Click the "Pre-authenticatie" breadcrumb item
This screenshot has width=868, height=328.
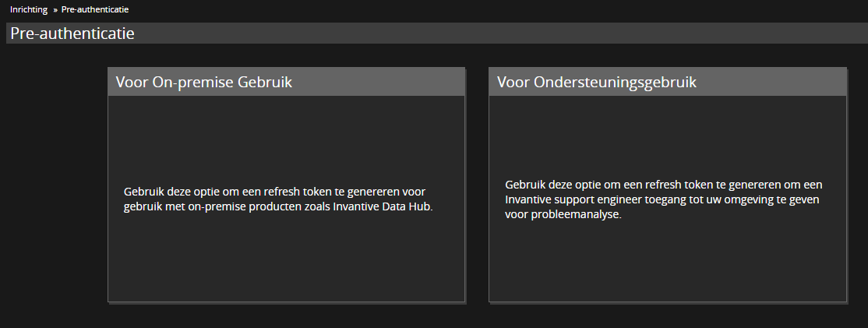(95, 9)
